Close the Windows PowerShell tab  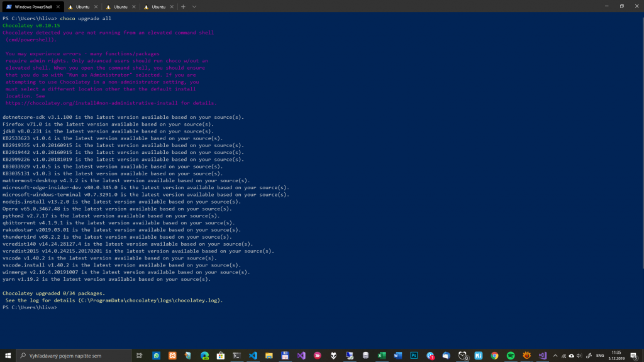tap(58, 6)
